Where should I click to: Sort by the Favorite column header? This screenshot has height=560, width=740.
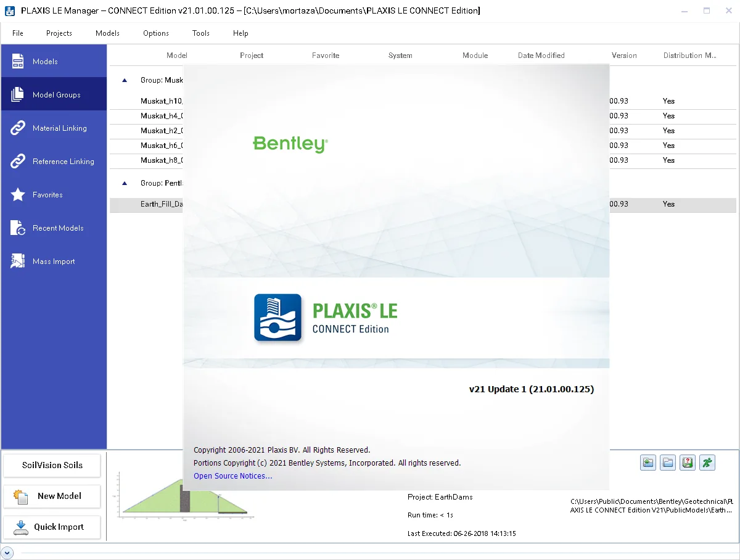coord(326,56)
